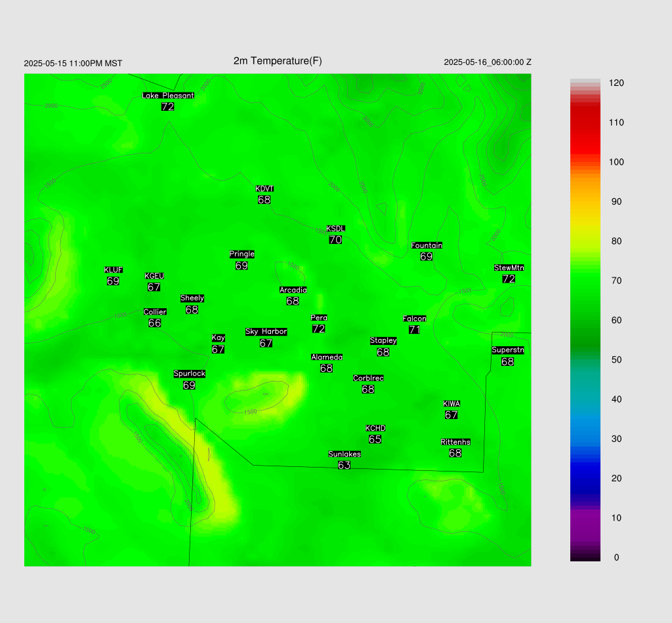This screenshot has width=672, height=623.
Task: Select the Sunlakes station label
Action: click(x=345, y=454)
